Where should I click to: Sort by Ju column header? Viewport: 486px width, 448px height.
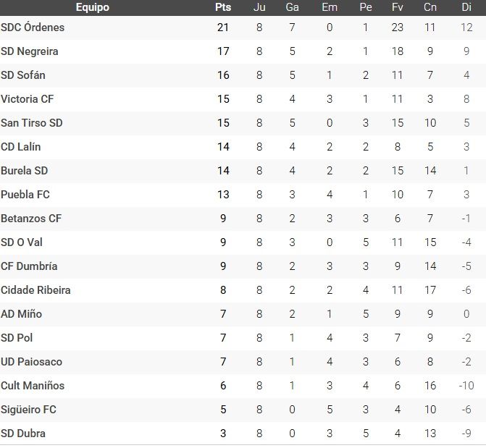(259, 7)
